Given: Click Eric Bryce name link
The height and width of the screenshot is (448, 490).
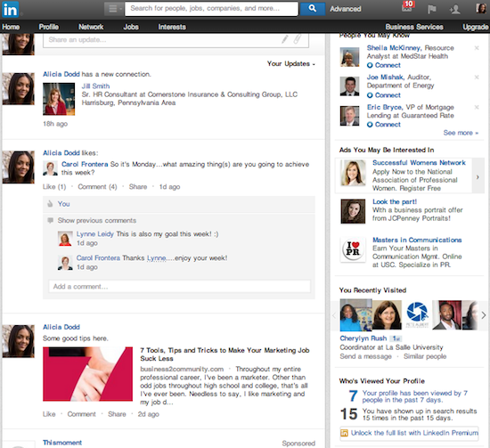Looking at the screenshot, I should click(384, 107).
